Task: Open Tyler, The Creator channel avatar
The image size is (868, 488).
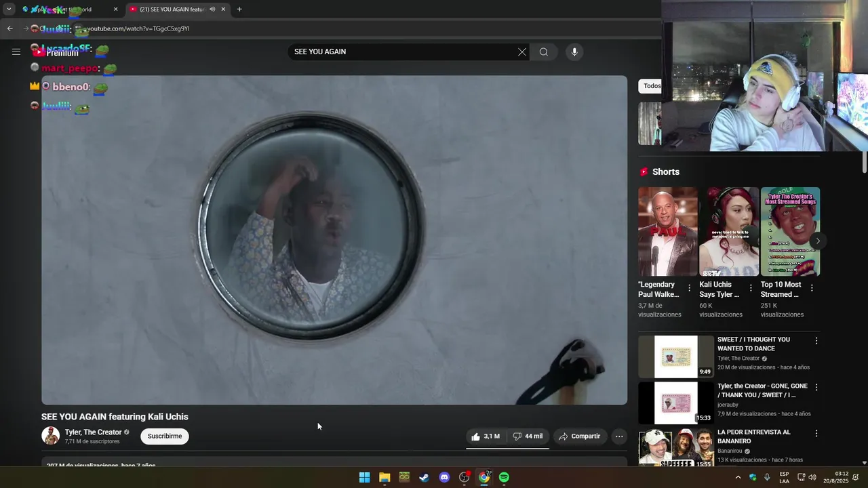Action: tap(51, 436)
